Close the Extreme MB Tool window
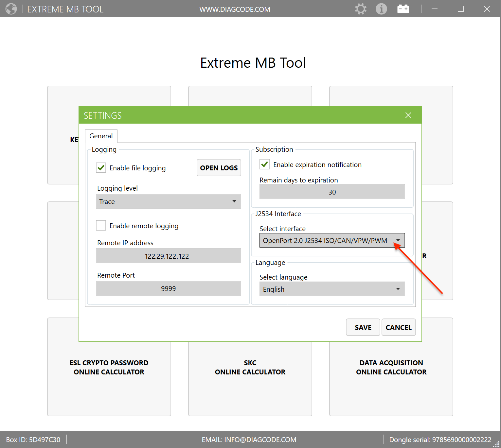 coord(487,9)
